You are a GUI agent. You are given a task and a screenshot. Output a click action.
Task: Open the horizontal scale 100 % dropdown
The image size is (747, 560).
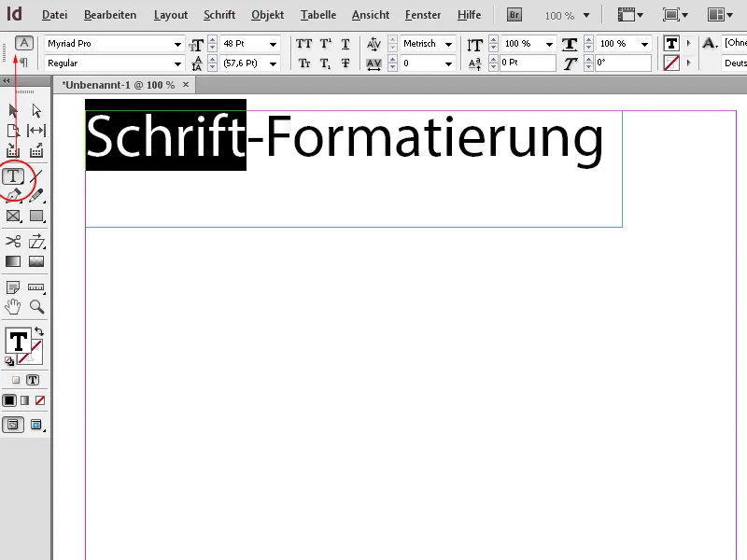[x=644, y=44]
